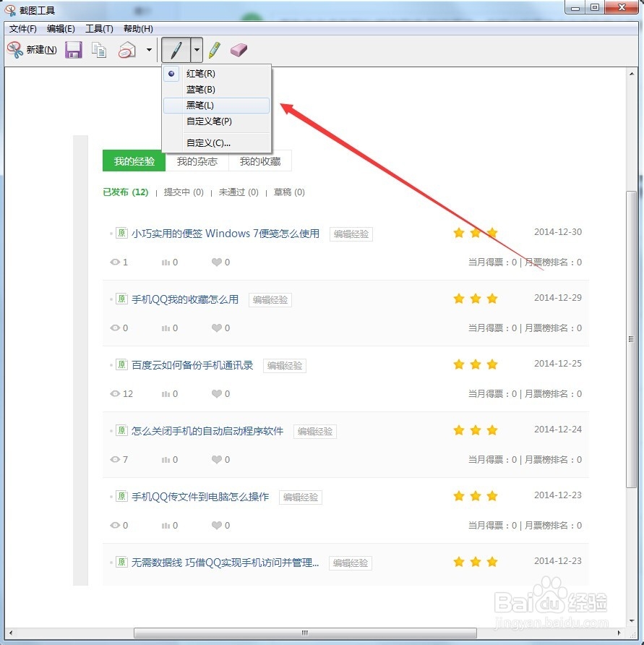
Task: Click the 我的经验 tab
Action: click(134, 161)
